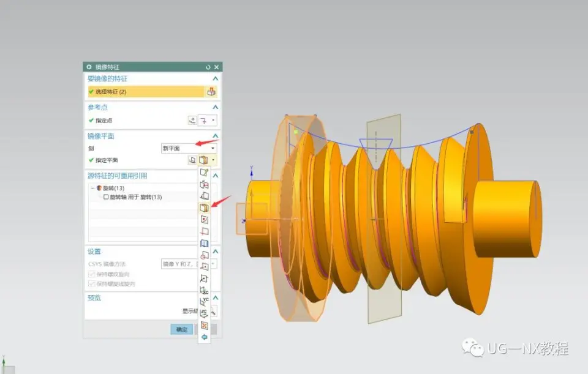Screen dimensions: 588x374
Task: Select the Tangent plane type icon
Action: click(204, 243)
